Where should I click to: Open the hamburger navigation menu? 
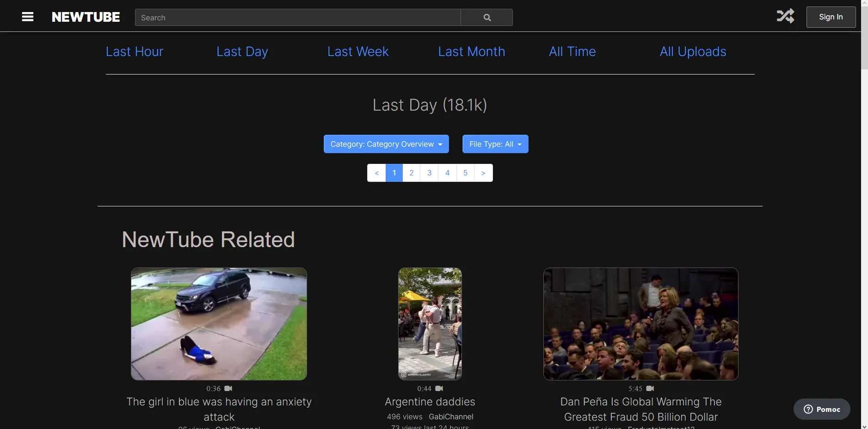pos(28,17)
